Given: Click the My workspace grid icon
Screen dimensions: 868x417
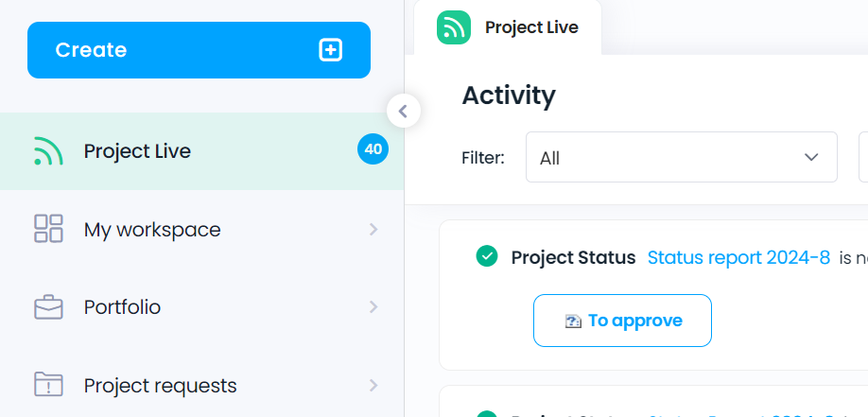Looking at the screenshot, I should 48,229.
